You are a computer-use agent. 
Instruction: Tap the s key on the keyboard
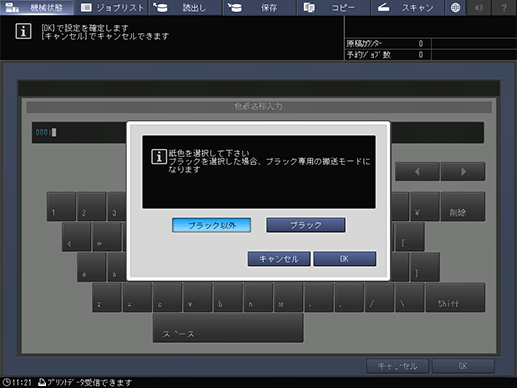(x=117, y=267)
